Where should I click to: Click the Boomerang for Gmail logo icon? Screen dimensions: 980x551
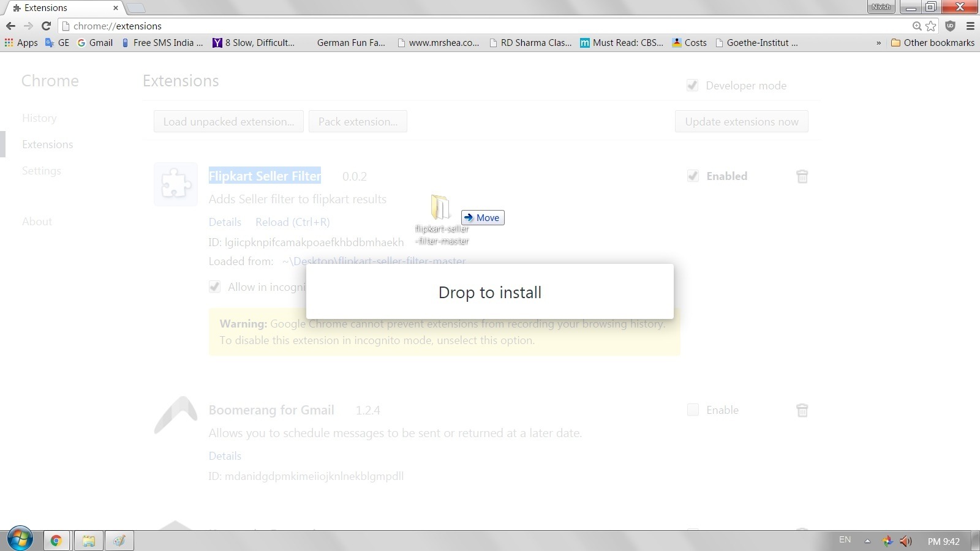click(x=176, y=415)
